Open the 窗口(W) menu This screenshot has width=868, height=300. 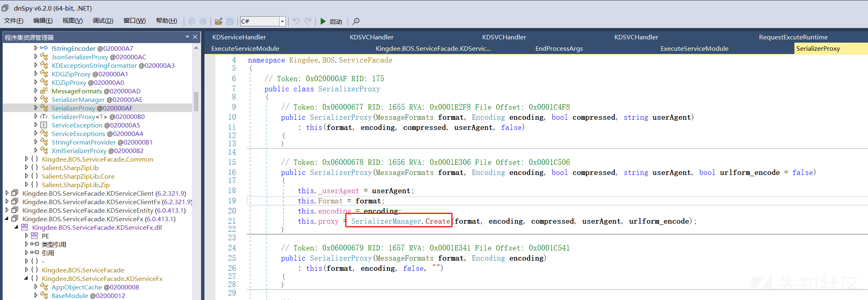(135, 21)
